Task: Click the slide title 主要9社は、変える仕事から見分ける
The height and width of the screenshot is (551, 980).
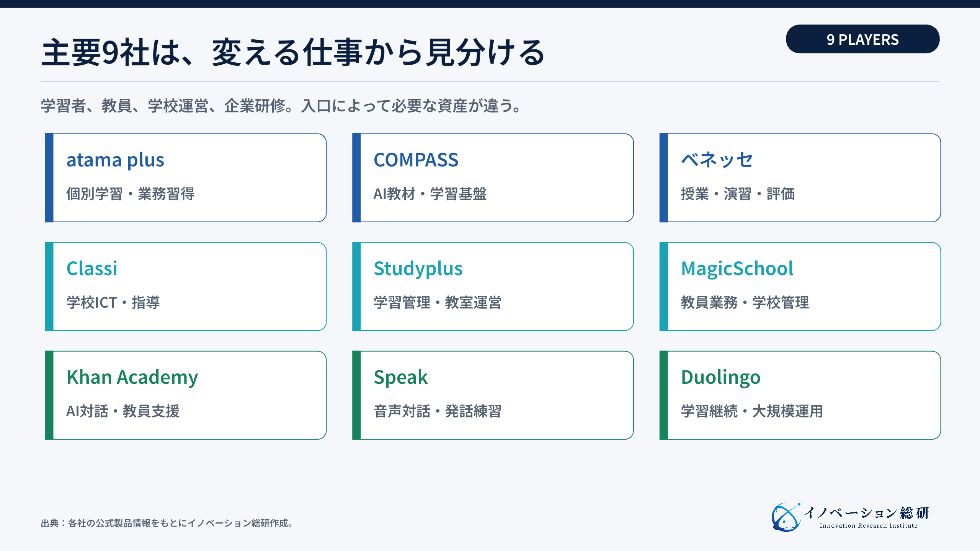Action: [293, 52]
